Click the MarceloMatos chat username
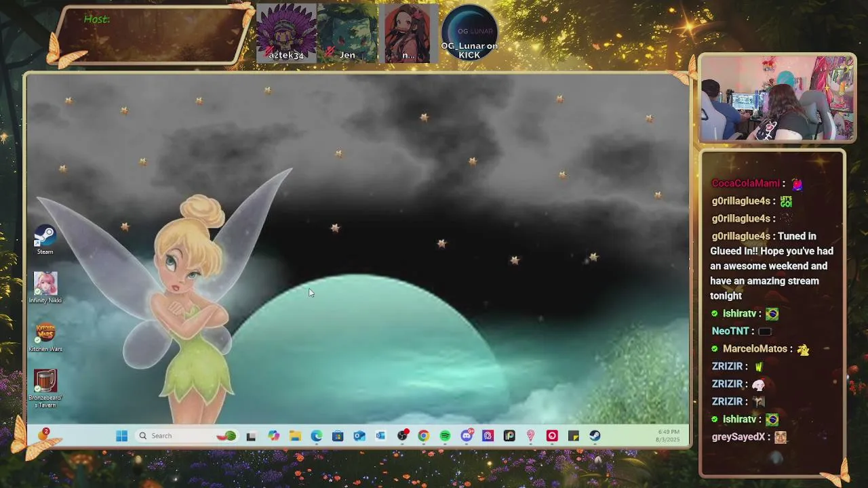 tap(755, 348)
